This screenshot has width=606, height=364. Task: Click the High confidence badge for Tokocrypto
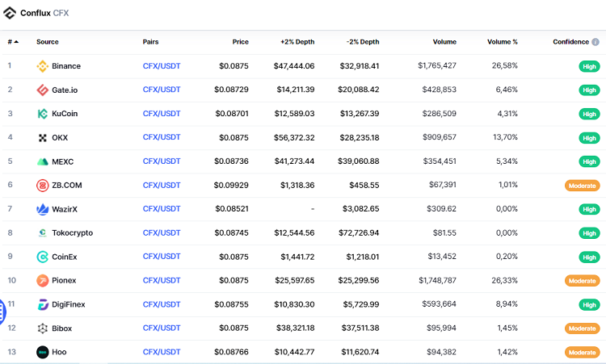pyautogui.click(x=589, y=233)
